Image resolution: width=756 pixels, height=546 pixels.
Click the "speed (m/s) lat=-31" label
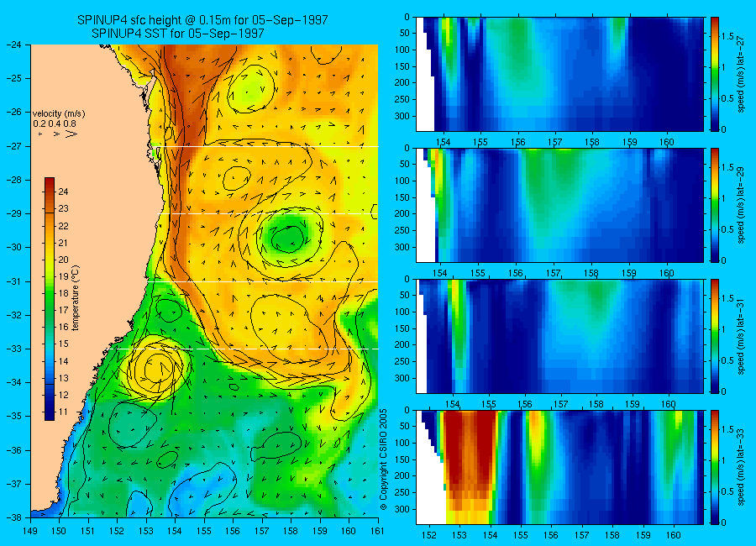coord(742,336)
